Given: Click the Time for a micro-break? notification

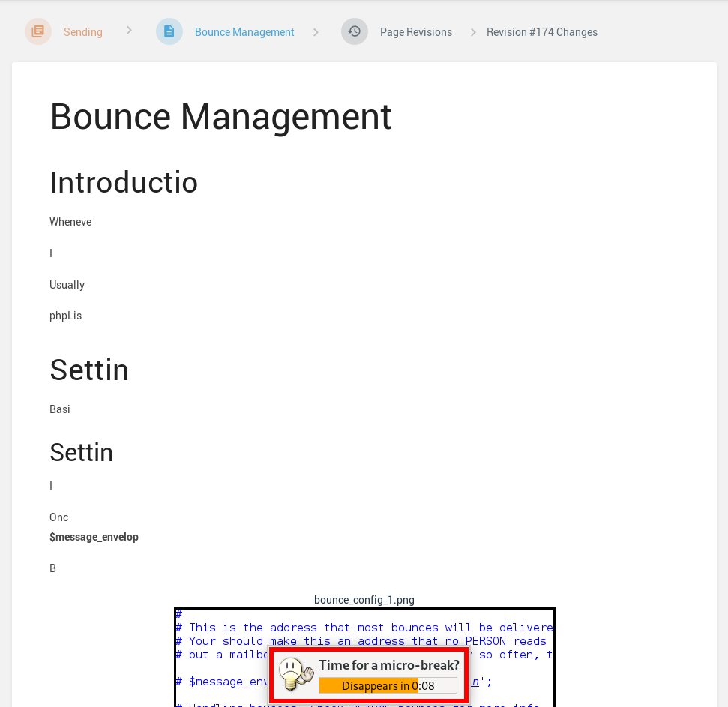Looking at the screenshot, I should tap(369, 675).
